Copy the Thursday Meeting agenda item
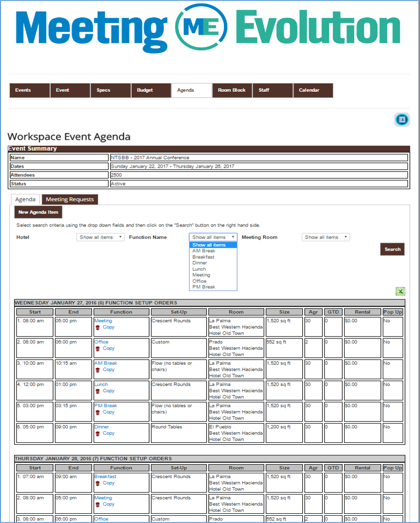 [108, 504]
